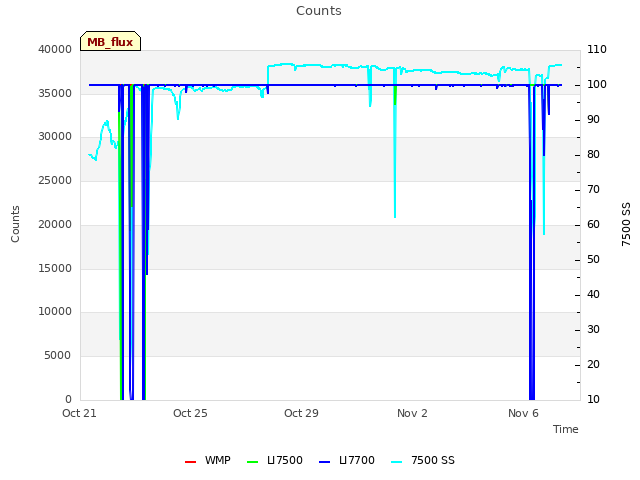The image size is (640, 480).
Task: Click the '20000' left axis value
Action: [x=55, y=224]
